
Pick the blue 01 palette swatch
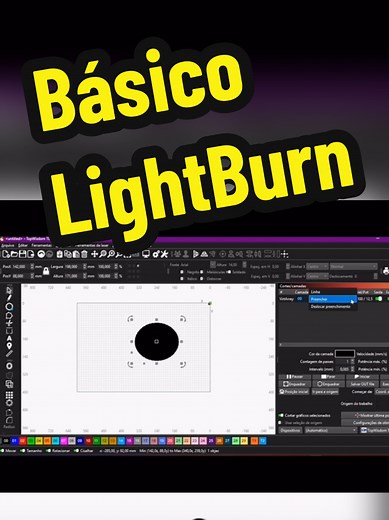coord(14,441)
